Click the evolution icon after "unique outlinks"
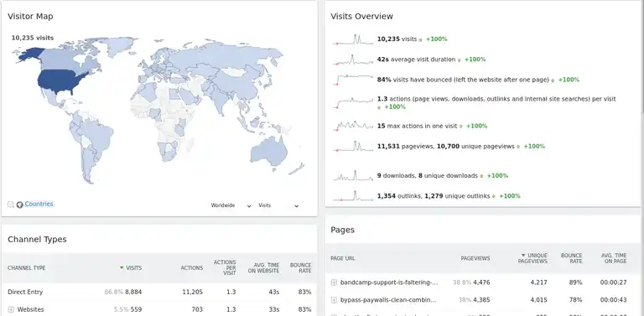 (494, 197)
